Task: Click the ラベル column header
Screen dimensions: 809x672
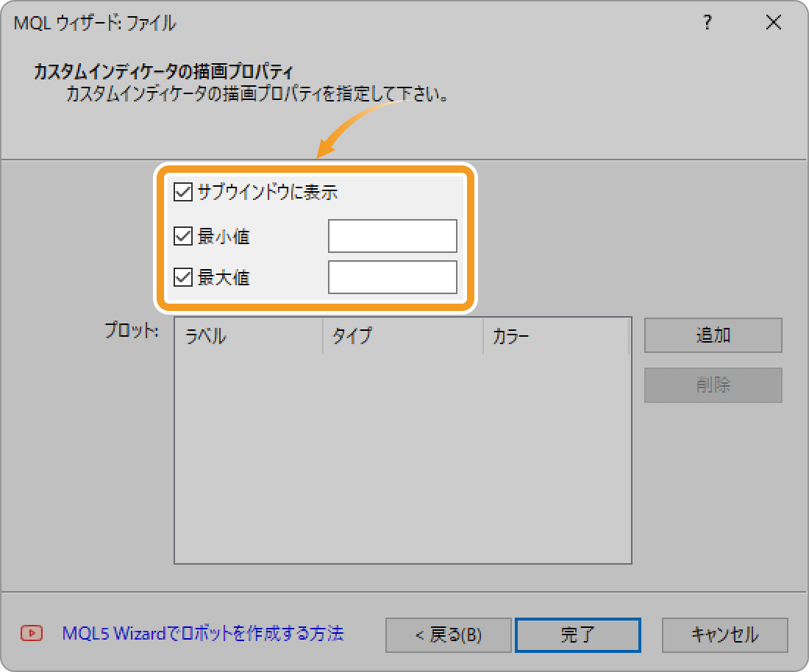Action: [249, 336]
